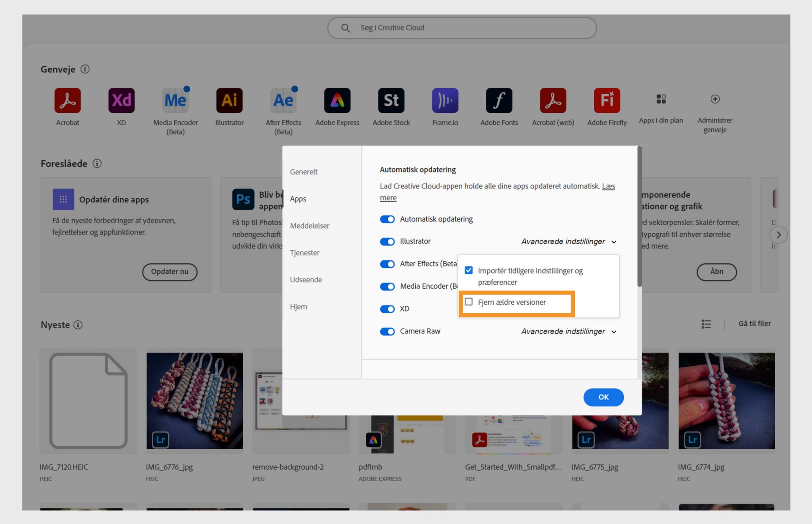Open the Apps i din plan grid icon

pyautogui.click(x=661, y=99)
